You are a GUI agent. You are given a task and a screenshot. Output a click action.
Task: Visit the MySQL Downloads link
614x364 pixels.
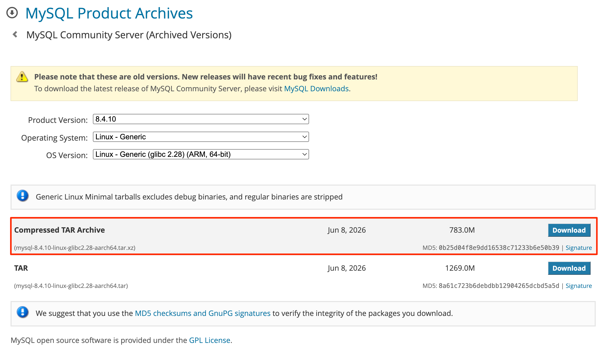pos(316,89)
